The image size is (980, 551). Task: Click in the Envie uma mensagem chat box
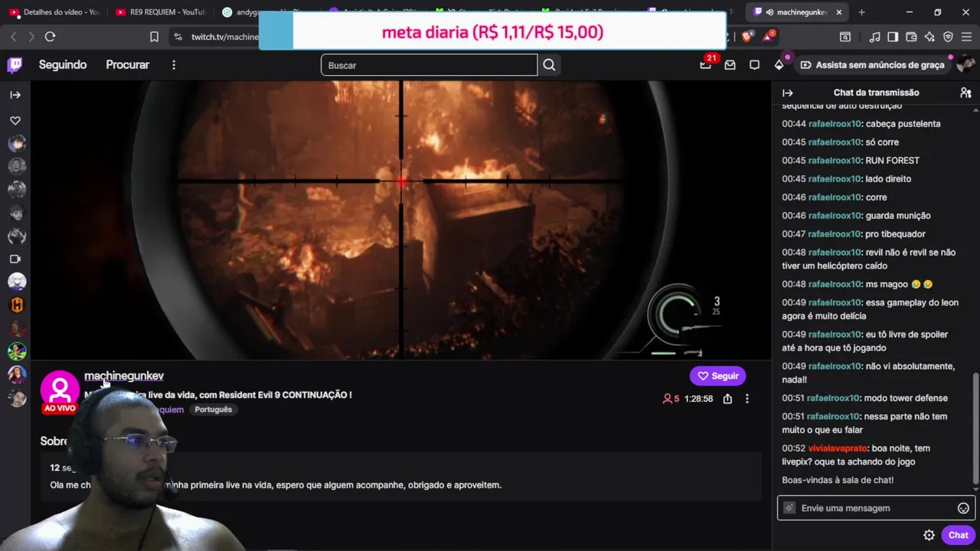click(874, 508)
